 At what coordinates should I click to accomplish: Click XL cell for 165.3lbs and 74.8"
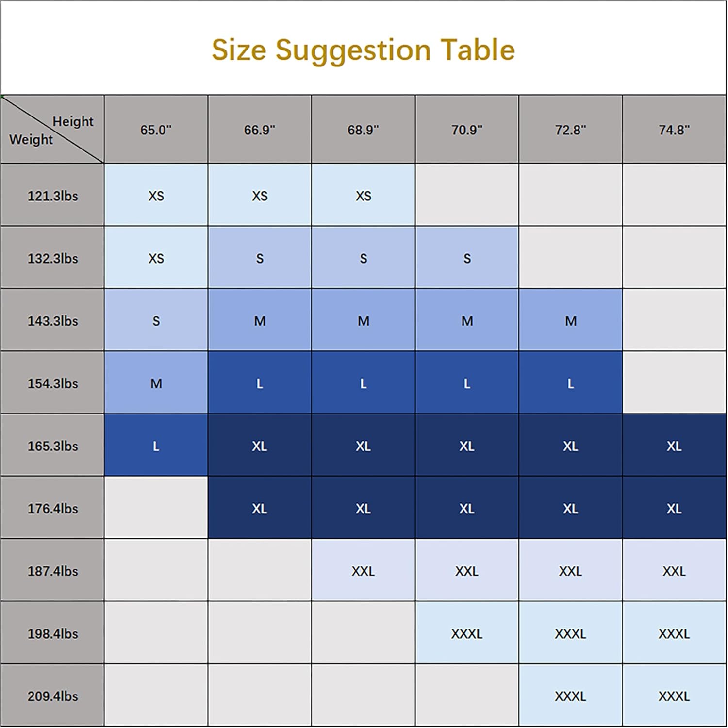(674, 446)
